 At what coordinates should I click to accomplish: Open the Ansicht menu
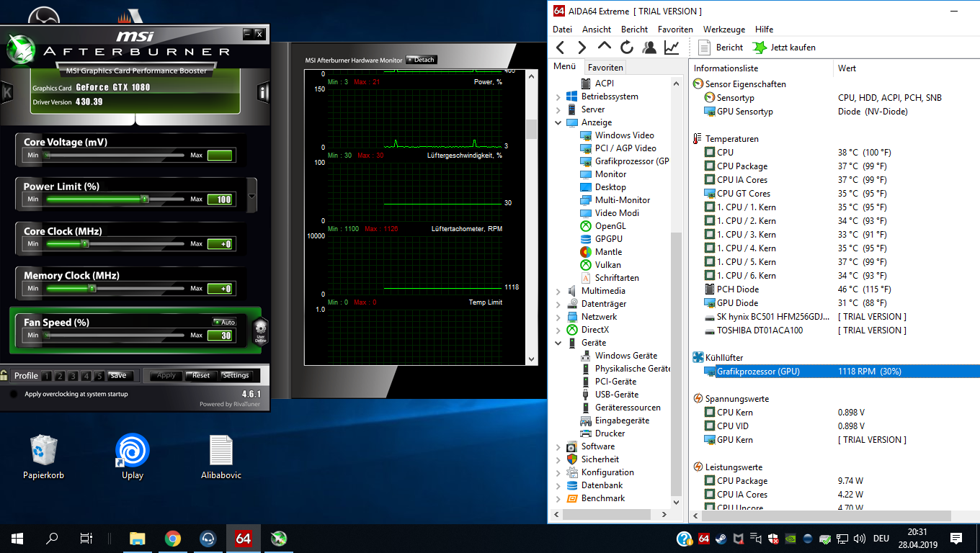pos(597,30)
